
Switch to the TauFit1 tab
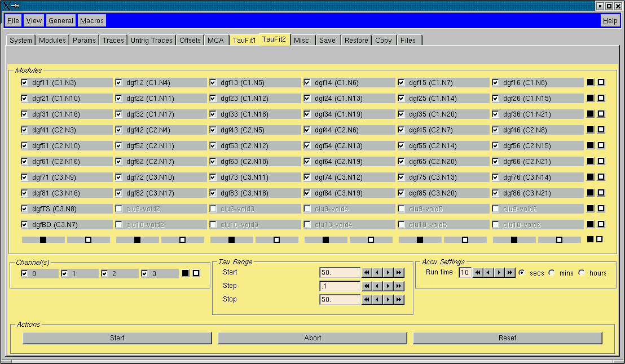[244, 40]
